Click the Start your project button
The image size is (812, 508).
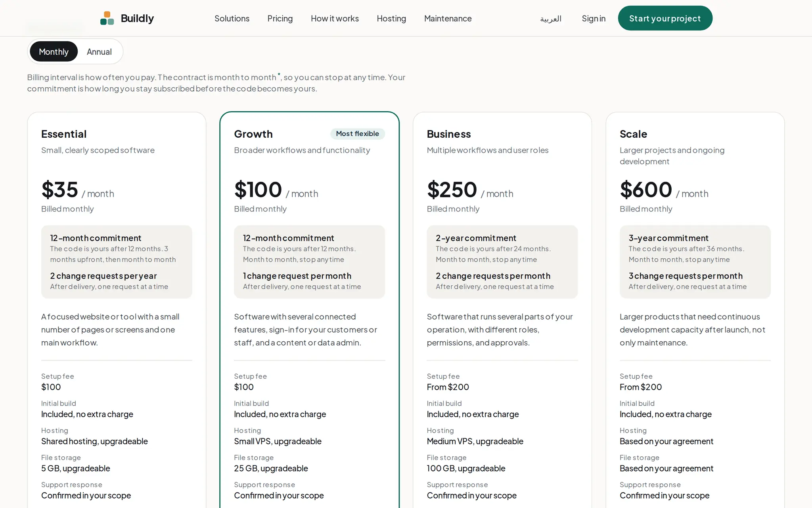click(x=665, y=18)
